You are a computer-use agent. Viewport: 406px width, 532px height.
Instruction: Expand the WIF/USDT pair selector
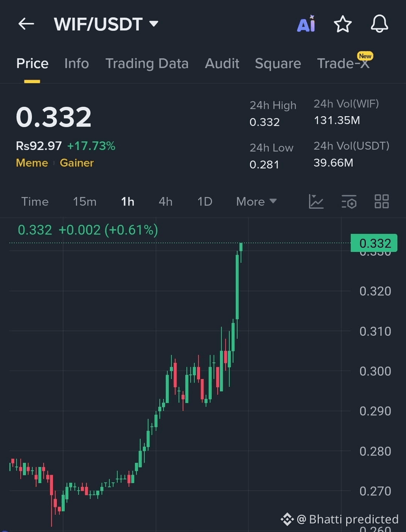coord(106,25)
